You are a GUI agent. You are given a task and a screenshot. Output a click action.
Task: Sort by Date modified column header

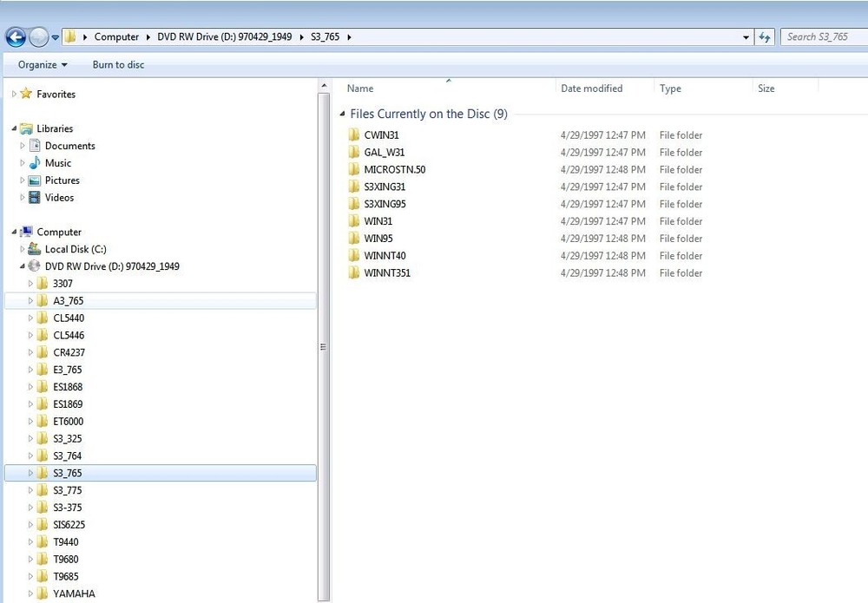[x=592, y=88]
